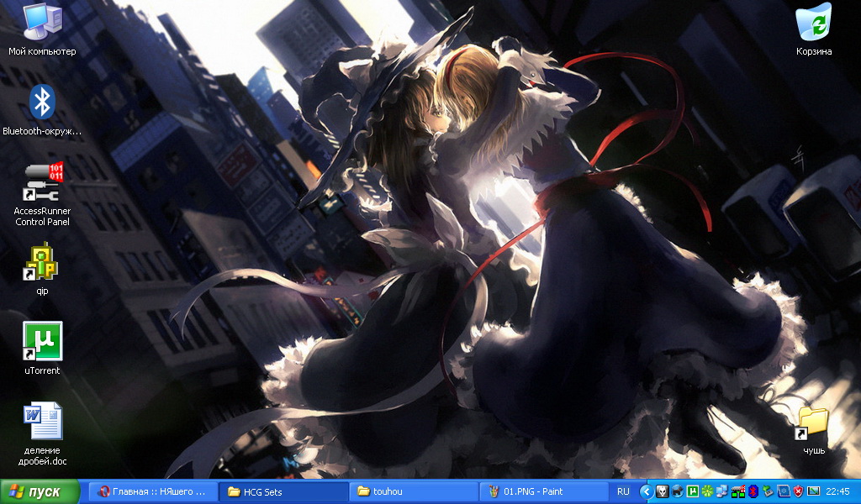Select the деление дробей.doc Word file
This screenshot has width=861, height=504.
click(42, 433)
